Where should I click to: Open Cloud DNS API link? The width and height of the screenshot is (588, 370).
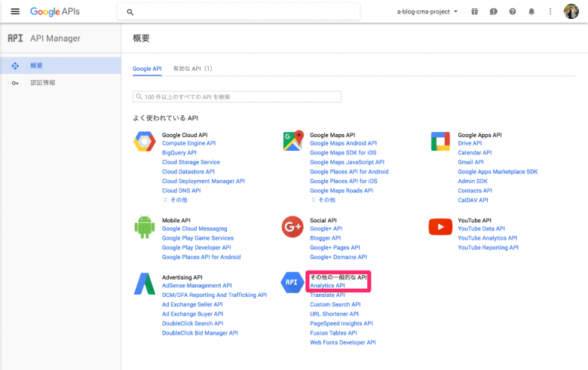(181, 191)
